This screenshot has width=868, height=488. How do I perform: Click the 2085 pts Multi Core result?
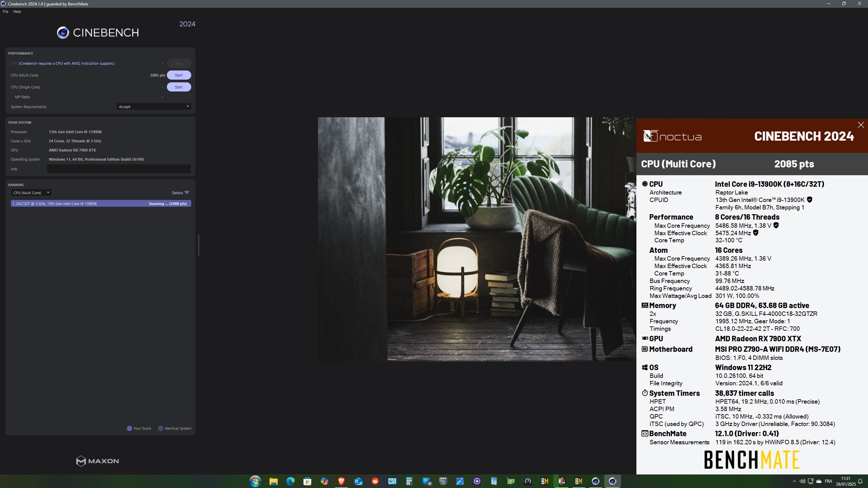click(x=158, y=75)
